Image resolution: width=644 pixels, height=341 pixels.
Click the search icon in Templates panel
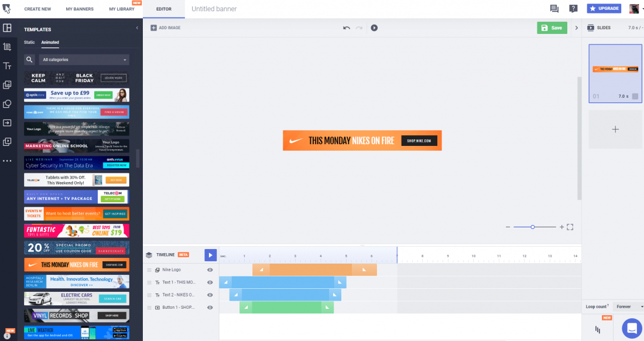pos(29,60)
